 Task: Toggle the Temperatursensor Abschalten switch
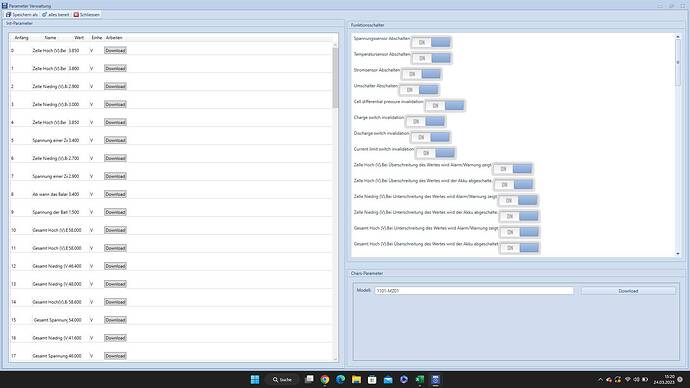[431, 58]
